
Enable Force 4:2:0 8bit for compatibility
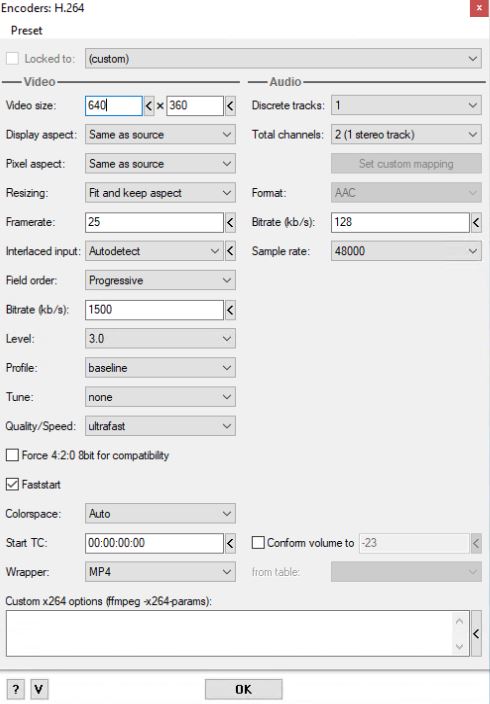[x=12, y=455]
